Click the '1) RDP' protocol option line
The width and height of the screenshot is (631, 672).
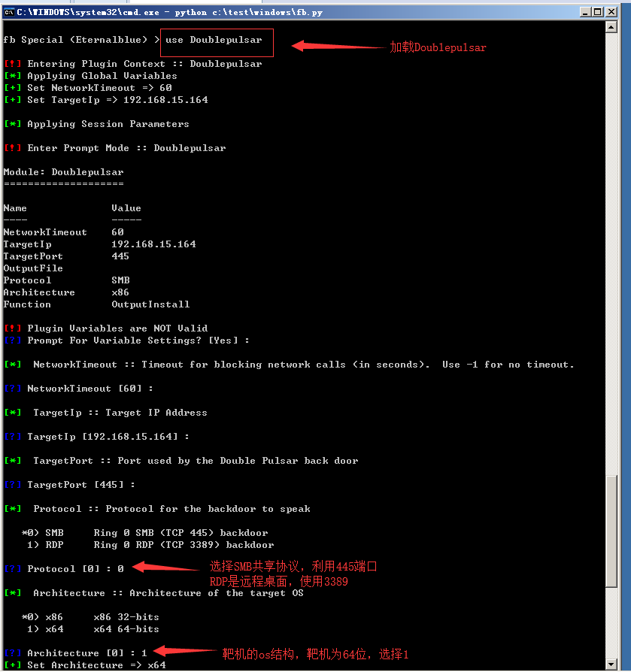[150, 545]
